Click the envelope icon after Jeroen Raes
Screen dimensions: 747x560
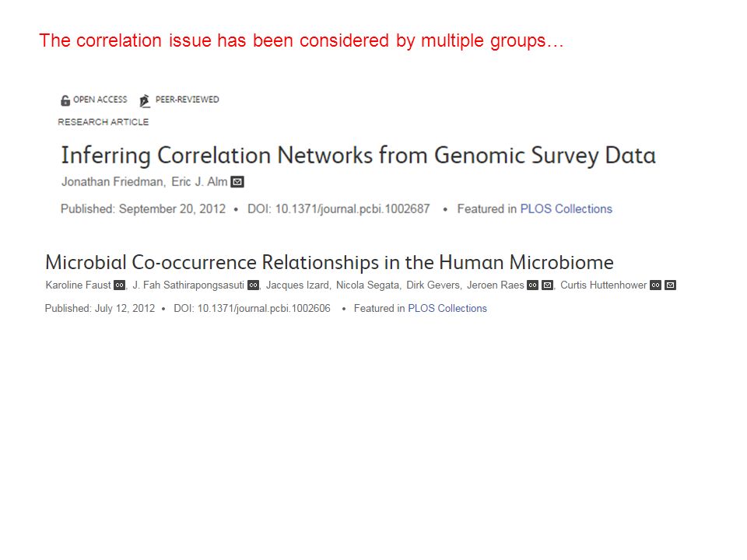(x=547, y=285)
